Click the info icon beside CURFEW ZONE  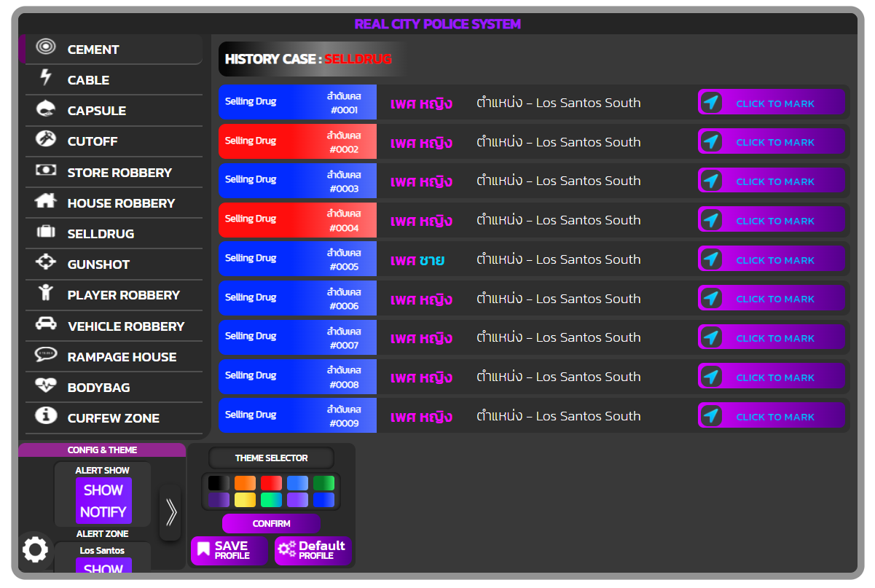tap(45, 418)
